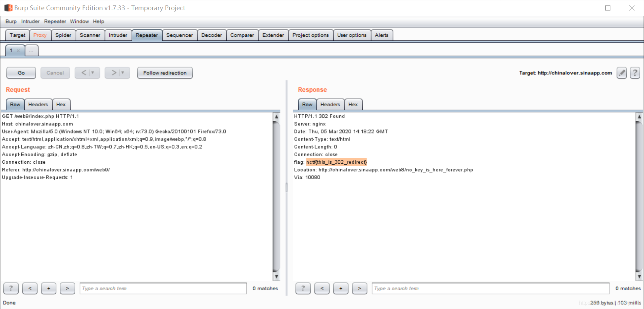Open the Intruder menu in menu bar
The width and height of the screenshot is (644, 309).
tap(31, 21)
